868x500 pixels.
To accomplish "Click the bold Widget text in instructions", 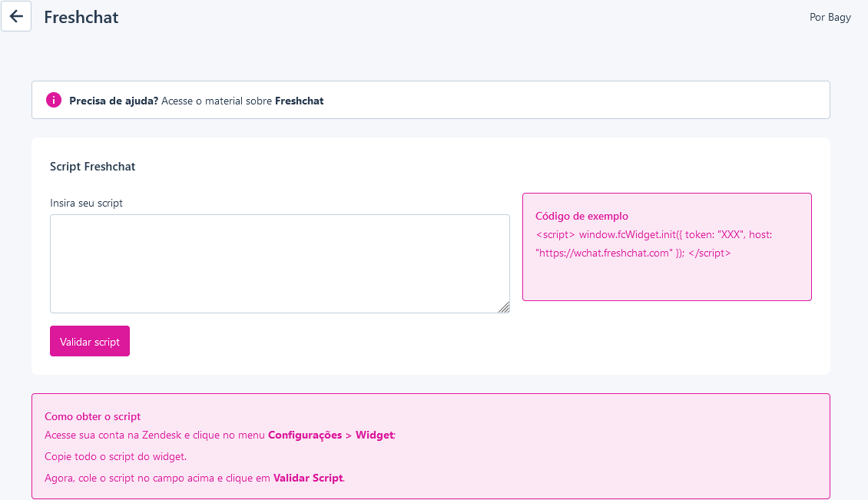I will coord(374,435).
